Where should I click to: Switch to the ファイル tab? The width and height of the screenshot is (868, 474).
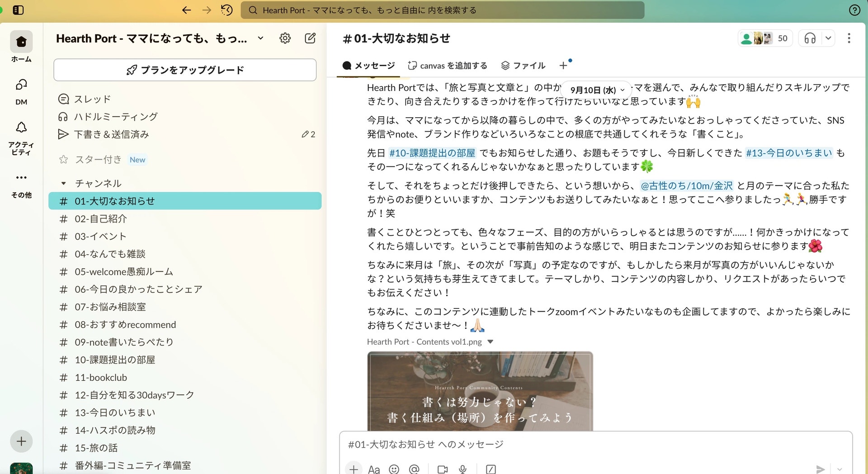[523, 66]
